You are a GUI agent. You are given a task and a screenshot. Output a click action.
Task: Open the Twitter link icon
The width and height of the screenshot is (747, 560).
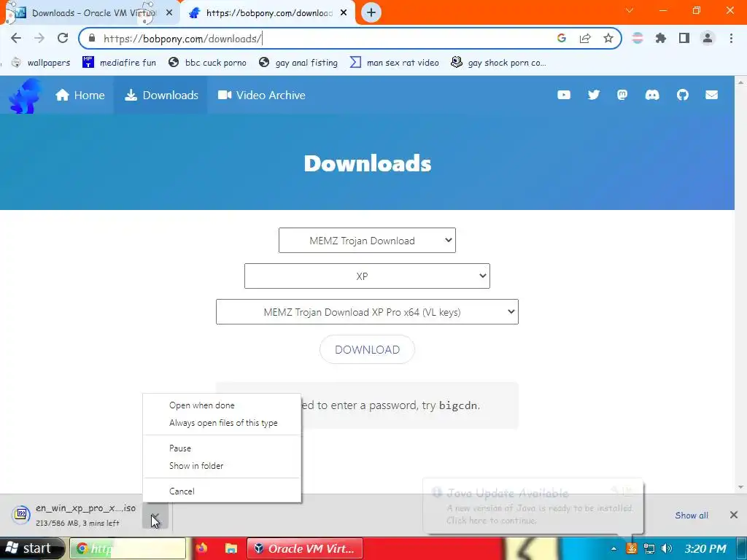(x=594, y=95)
